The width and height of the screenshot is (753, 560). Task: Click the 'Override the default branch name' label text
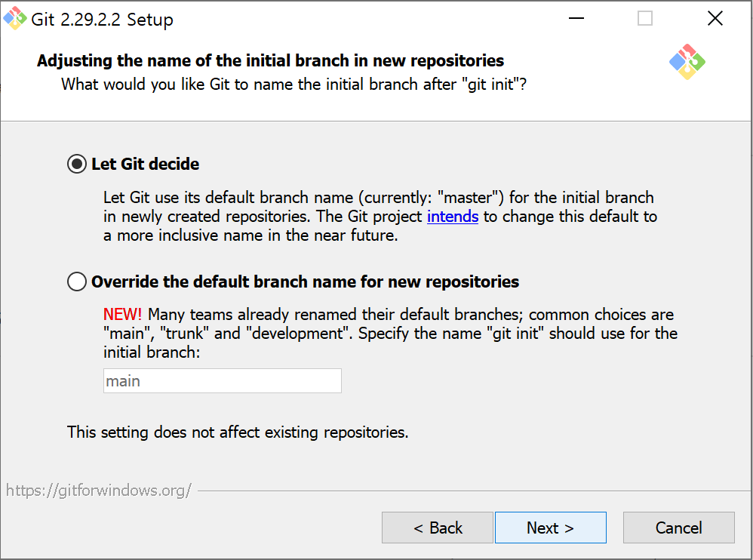click(x=306, y=282)
